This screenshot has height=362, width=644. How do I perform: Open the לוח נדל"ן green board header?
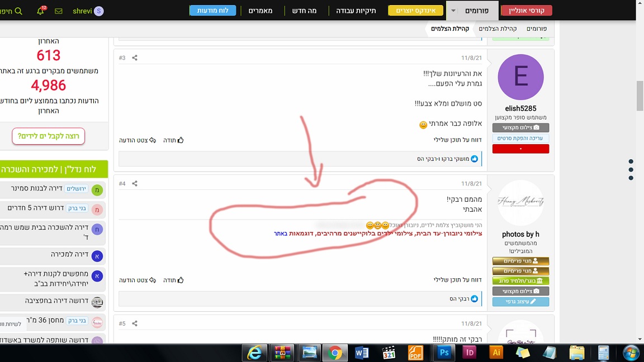[54, 169]
